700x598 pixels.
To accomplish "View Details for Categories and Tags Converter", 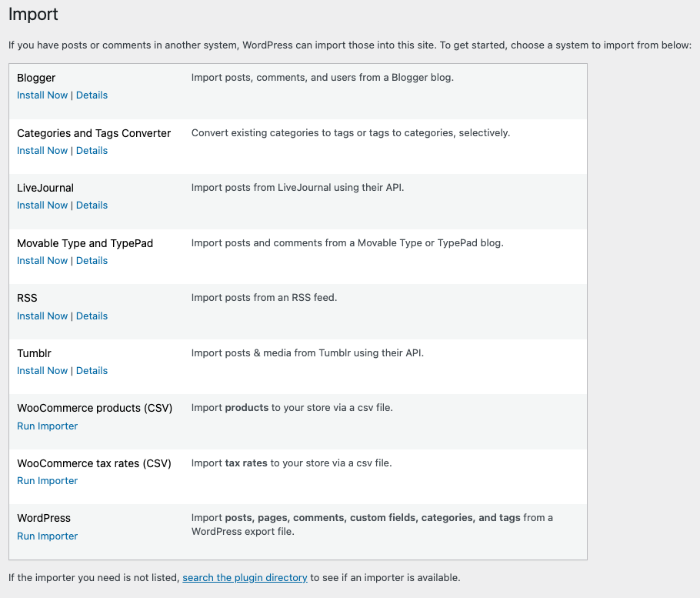I will coord(92,151).
